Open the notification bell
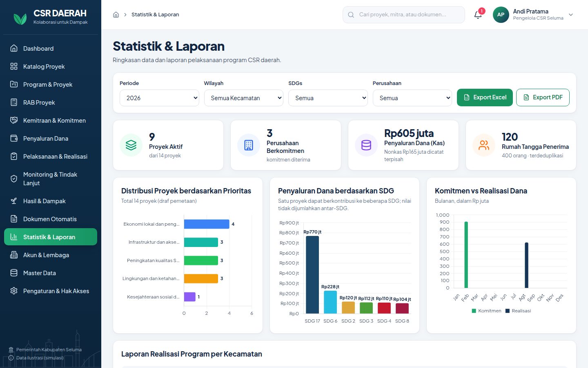588x368 pixels. (x=478, y=15)
